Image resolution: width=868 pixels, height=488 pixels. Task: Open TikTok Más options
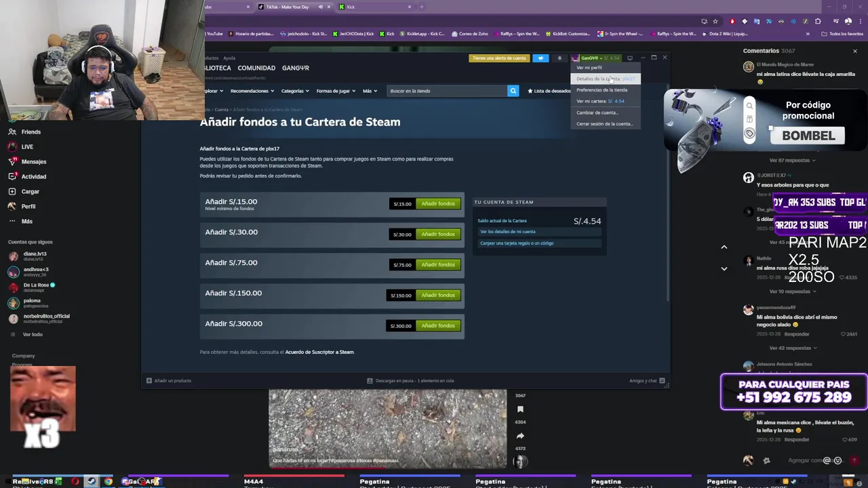point(20,221)
